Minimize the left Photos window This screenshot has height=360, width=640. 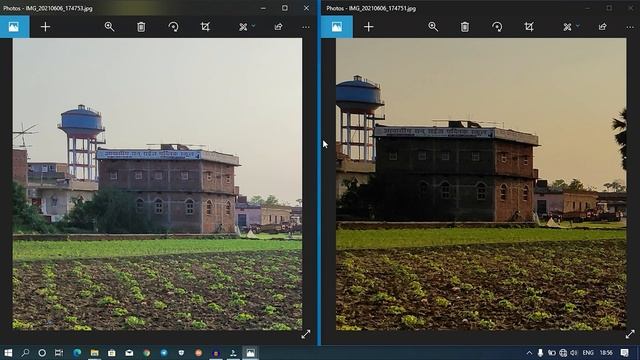point(263,8)
